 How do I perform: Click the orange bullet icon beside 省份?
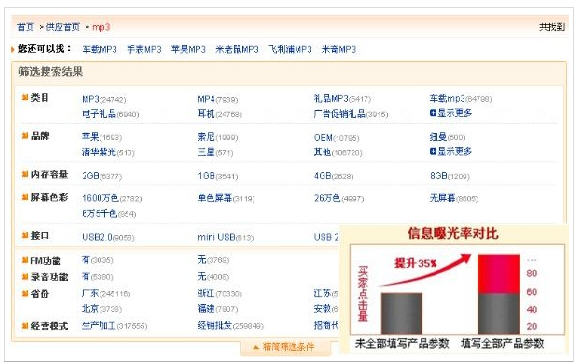point(25,293)
